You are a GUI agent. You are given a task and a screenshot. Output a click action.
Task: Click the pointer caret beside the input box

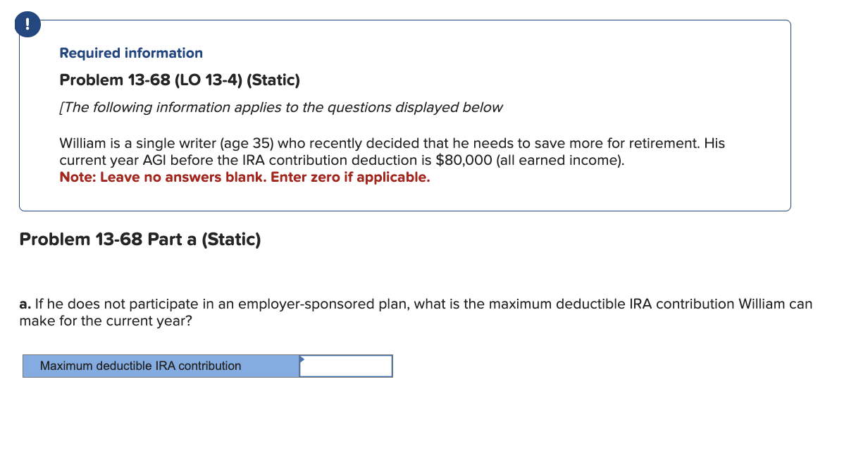coord(303,359)
